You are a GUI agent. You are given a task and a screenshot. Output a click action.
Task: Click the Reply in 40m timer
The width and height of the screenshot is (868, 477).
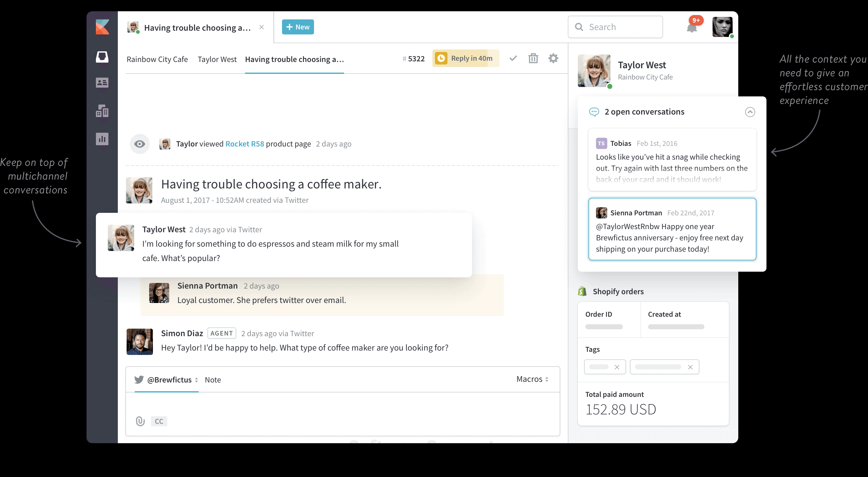[465, 59]
